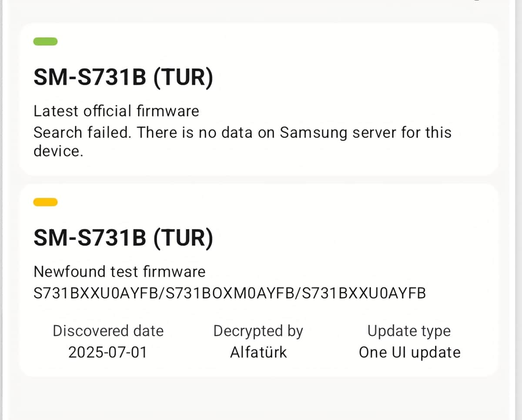
Task: Open the second SM-S731B (TUR) title under the yellow pill
Action: [123, 238]
